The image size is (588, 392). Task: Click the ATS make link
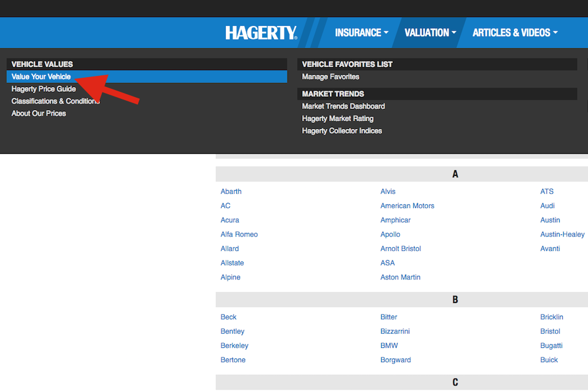[547, 191]
